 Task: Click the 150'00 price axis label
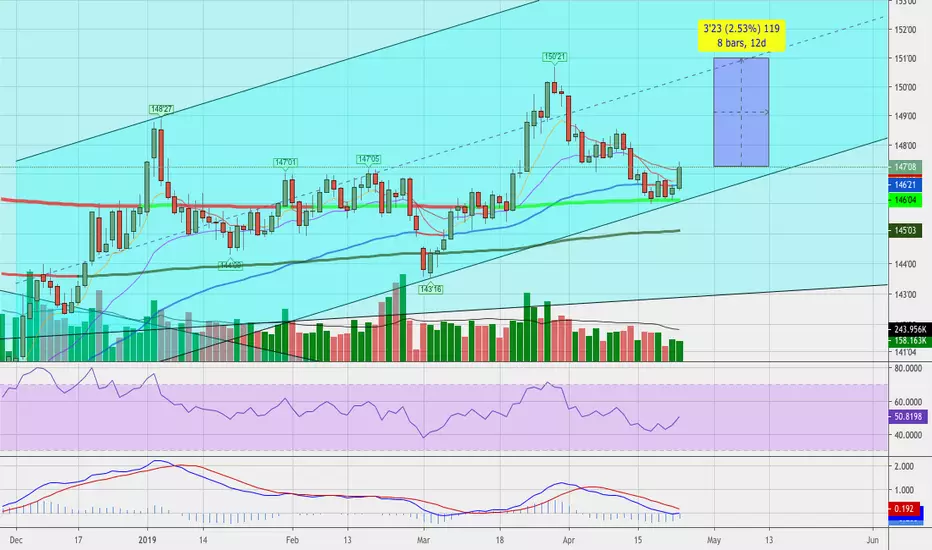pyautogui.click(x=905, y=87)
